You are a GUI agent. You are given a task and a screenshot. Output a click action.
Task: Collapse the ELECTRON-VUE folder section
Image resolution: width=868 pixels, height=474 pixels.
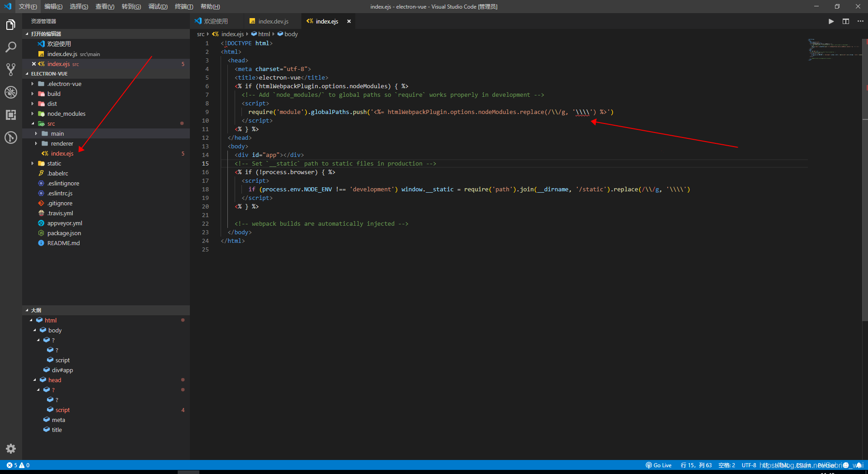coord(106,74)
